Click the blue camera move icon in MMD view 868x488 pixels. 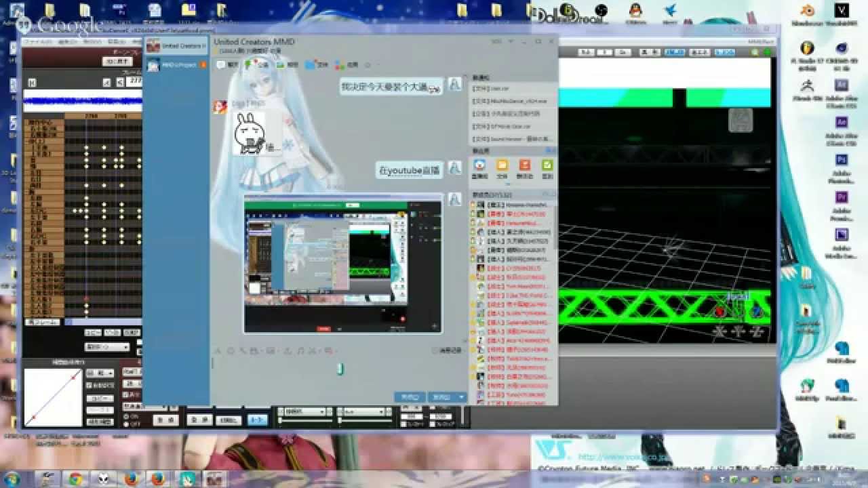756,312
